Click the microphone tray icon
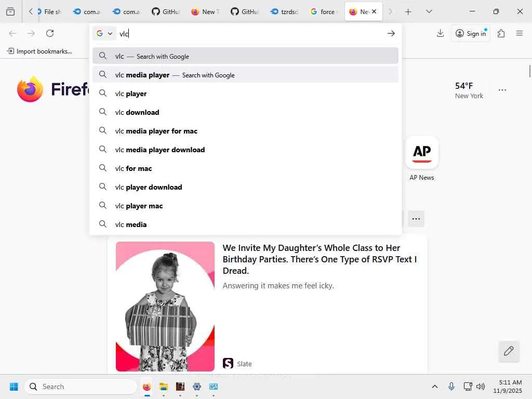 (x=451, y=387)
